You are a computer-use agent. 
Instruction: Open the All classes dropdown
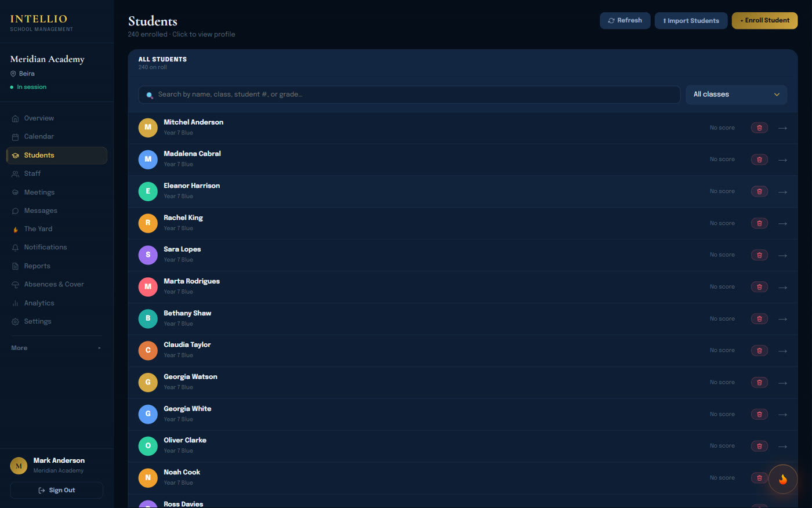pos(736,95)
